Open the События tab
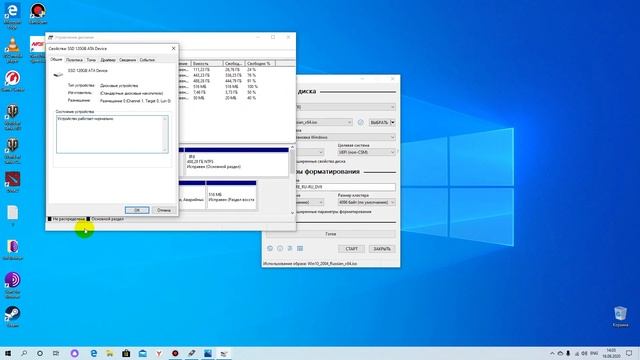Viewport: 640px width, 360px height. click(147, 60)
